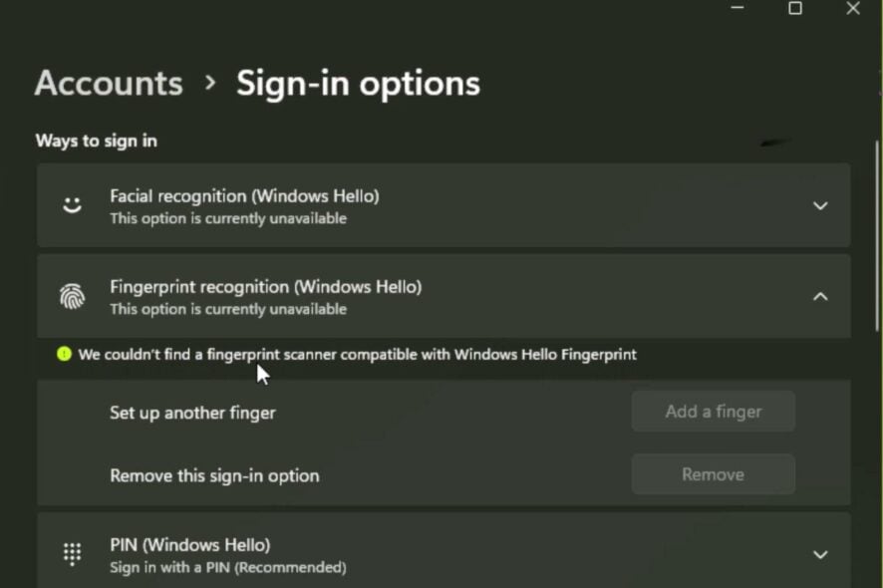This screenshot has width=883, height=588.
Task: Navigate back via the Accounts breadcrumb
Action: tap(108, 84)
